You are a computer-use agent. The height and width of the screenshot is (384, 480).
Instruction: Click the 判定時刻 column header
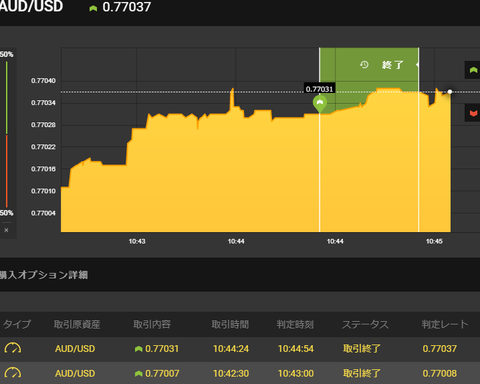coord(295,324)
